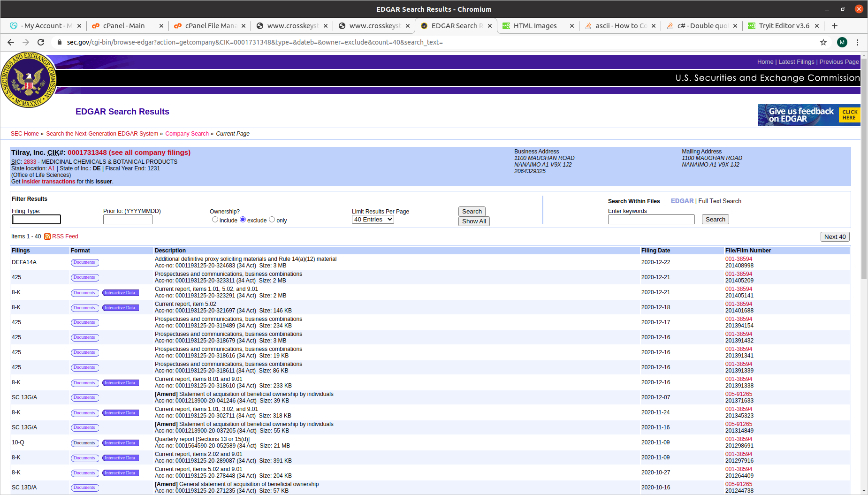Open the 40 Entries results dropdown
This screenshot has width=868, height=495.
(x=373, y=219)
